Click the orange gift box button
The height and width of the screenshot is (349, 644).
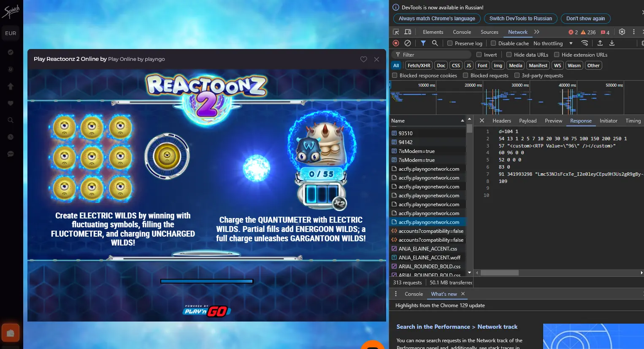[x=11, y=333]
